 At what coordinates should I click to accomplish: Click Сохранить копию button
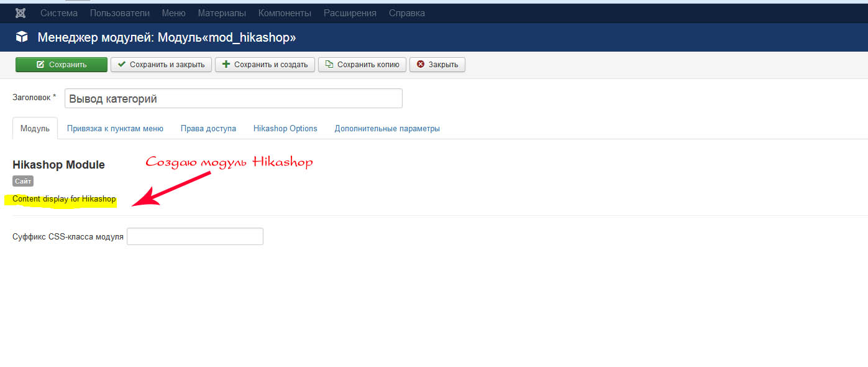click(362, 65)
